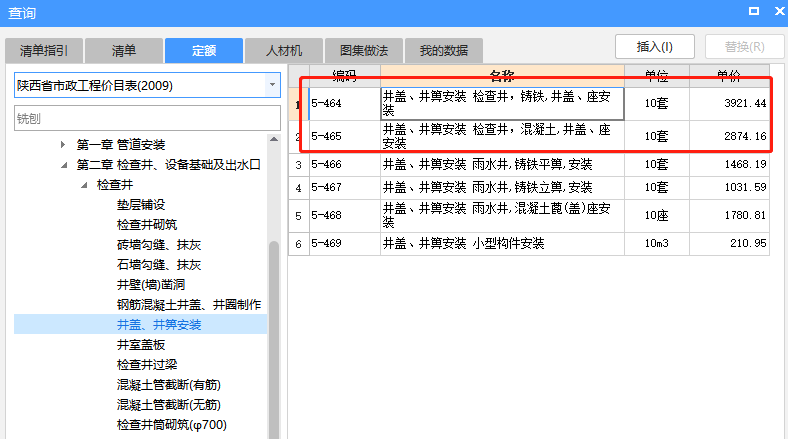Select code cell 5-466

(345, 164)
